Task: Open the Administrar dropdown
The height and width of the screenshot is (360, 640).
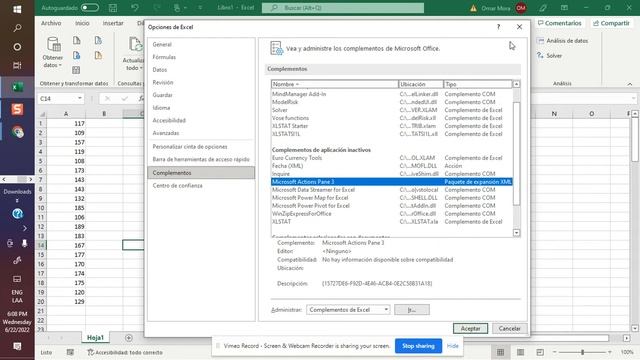Action: pos(348,310)
